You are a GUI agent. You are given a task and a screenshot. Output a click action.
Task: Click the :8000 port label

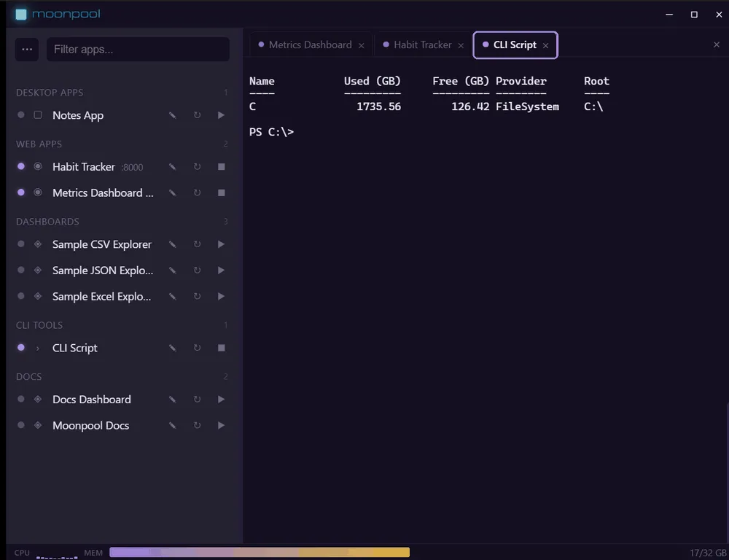click(132, 168)
